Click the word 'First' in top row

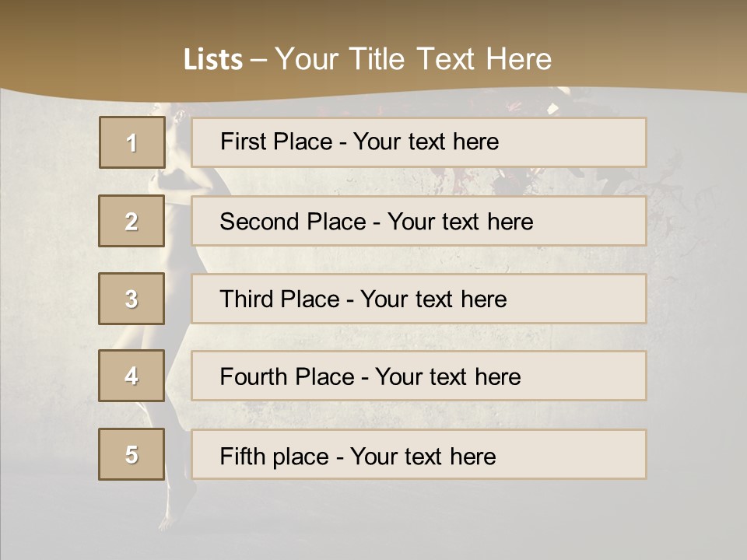coord(243,142)
